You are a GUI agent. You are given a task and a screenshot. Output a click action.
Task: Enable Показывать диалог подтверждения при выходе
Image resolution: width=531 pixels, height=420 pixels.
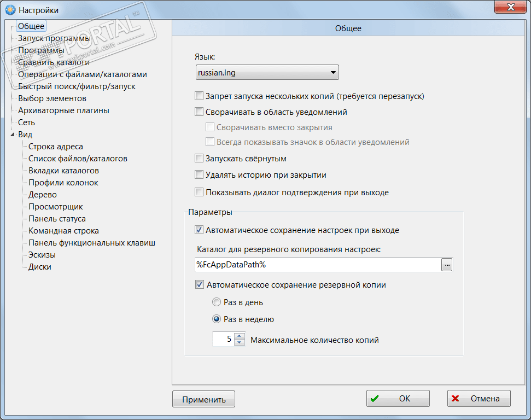pyautogui.click(x=199, y=192)
